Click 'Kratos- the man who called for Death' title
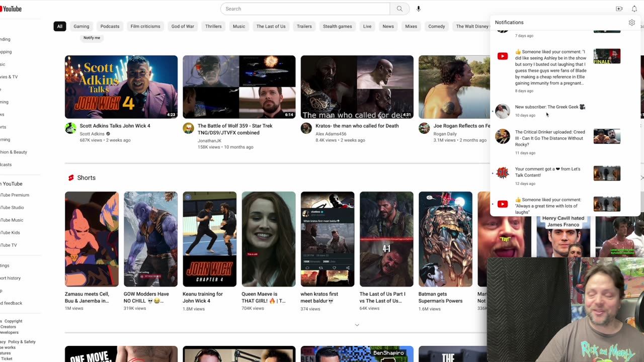The width and height of the screenshot is (644, 362). [x=357, y=126]
